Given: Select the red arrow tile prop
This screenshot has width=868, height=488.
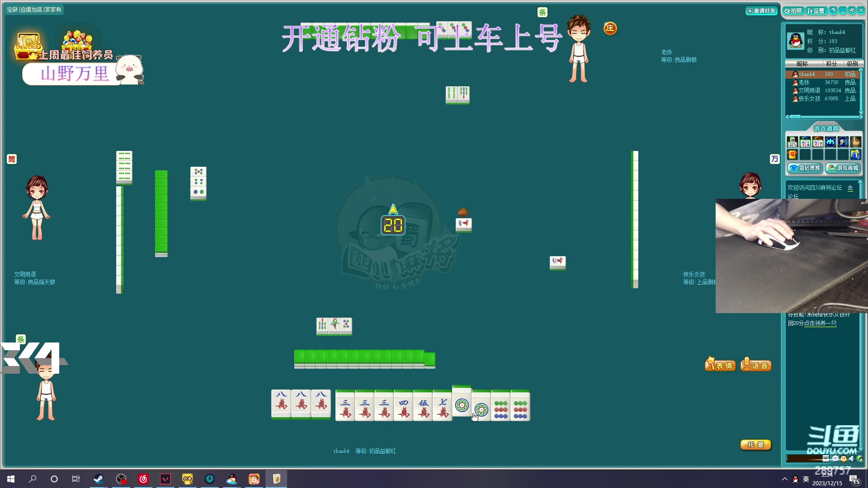Looking at the screenshot, I should coord(818,141).
